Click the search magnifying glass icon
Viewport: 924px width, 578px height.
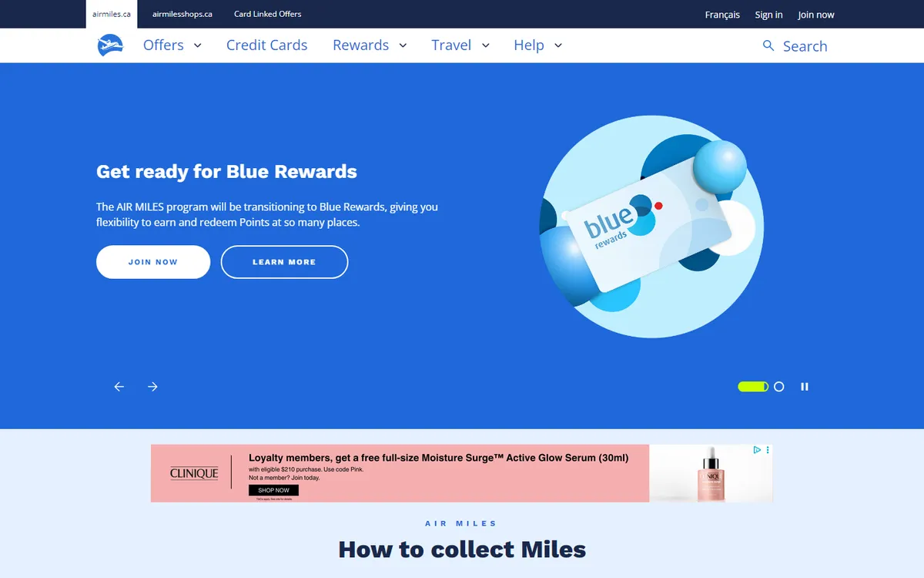tap(768, 46)
